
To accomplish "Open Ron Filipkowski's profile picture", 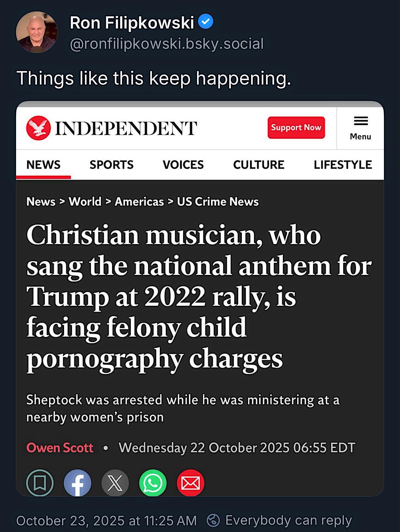I will 36,32.
